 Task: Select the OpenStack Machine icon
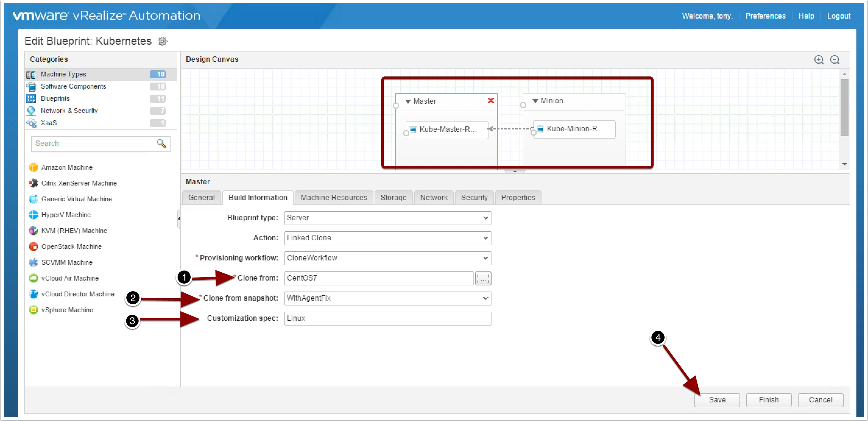(34, 246)
